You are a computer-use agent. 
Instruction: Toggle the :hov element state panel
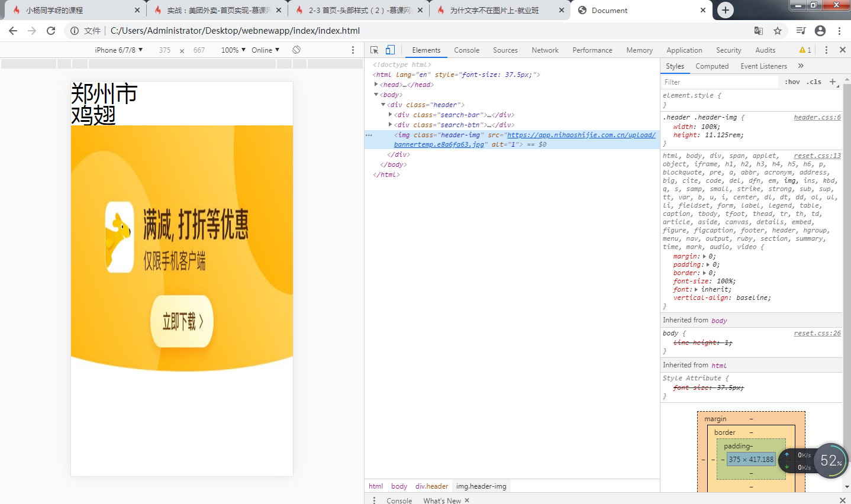(x=792, y=82)
